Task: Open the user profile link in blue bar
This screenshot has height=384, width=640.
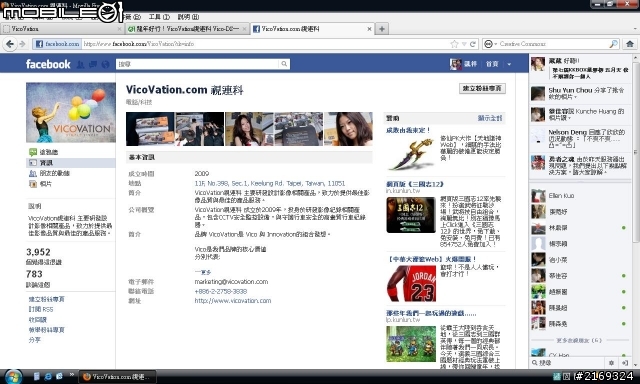Action: pyautogui.click(x=464, y=64)
